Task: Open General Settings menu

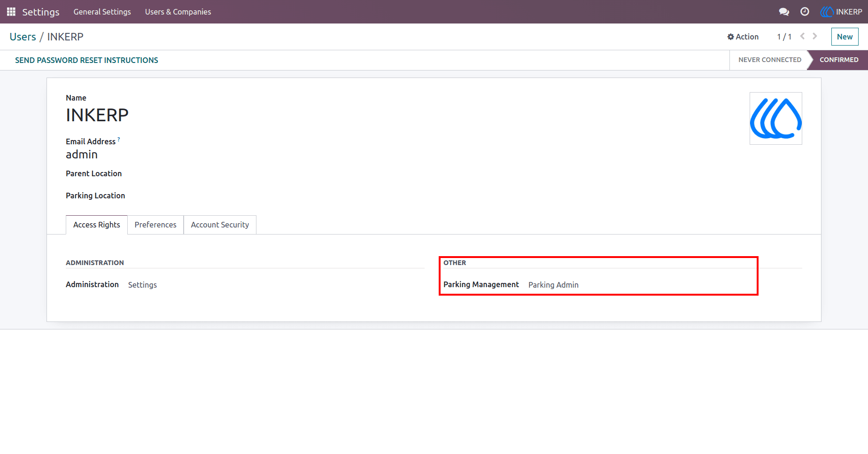Action: [x=102, y=12]
